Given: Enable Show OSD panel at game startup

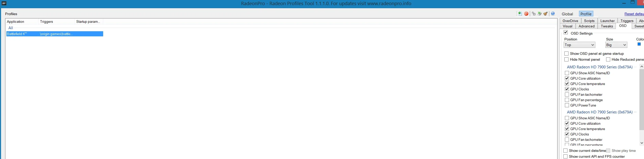Looking at the screenshot, I should (x=566, y=54).
